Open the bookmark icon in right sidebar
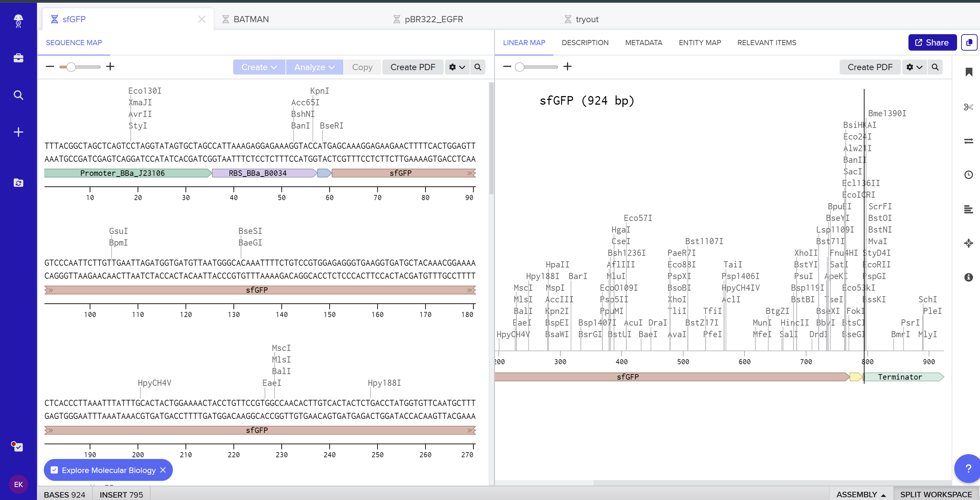980x500 pixels. click(x=969, y=72)
